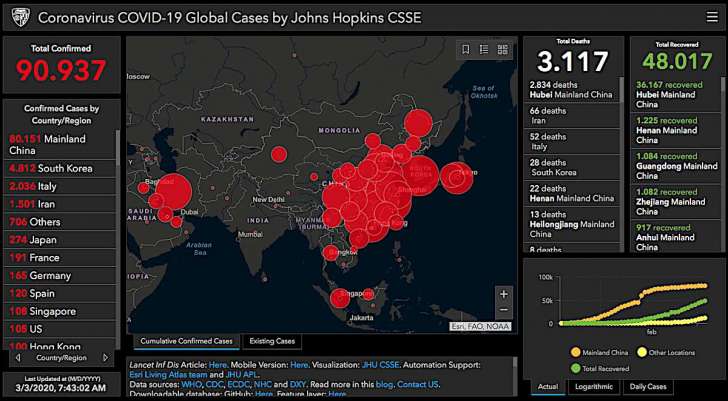The height and width of the screenshot is (401, 728).
Task: Toggle Total Recovered series in chart legend
Action: [x=599, y=369]
